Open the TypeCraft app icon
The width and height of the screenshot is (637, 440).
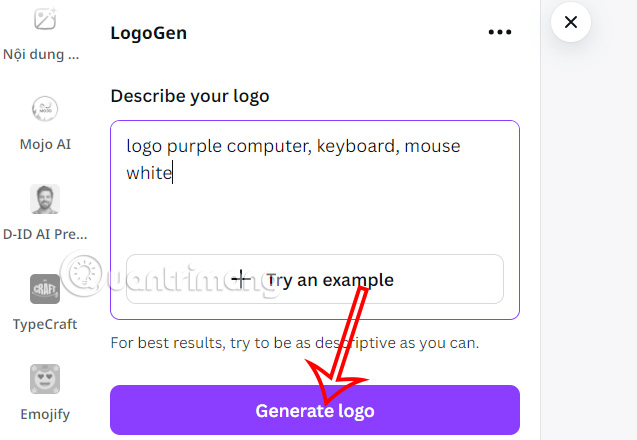click(x=44, y=289)
